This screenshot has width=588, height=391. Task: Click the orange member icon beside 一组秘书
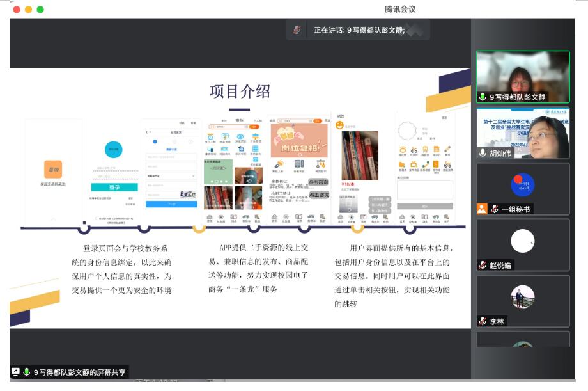481,208
